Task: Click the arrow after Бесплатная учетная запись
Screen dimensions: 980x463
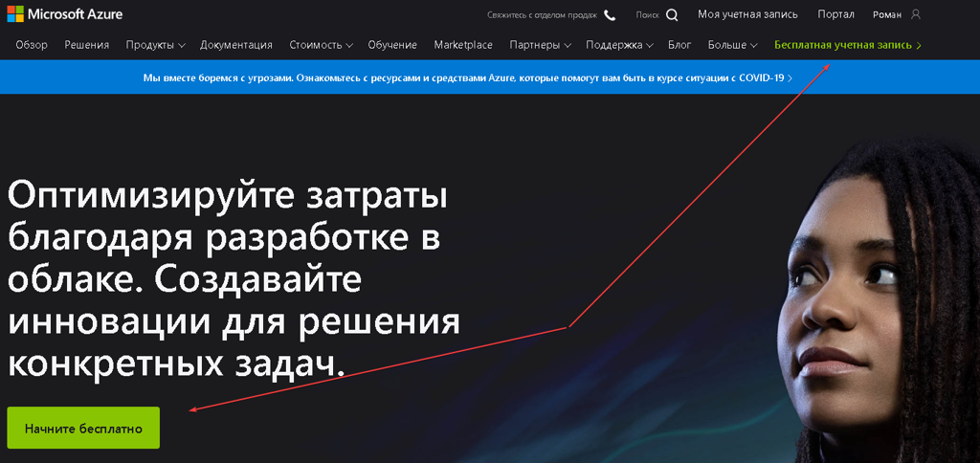Action: (919, 45)
